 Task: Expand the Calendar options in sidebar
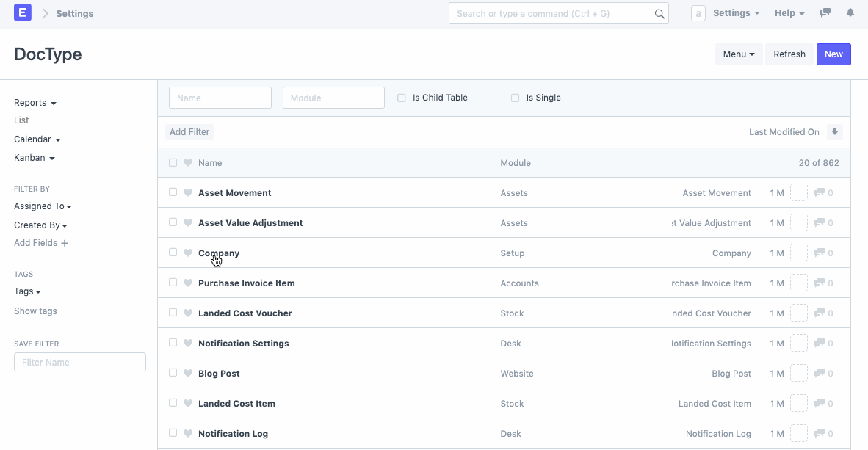37,139
